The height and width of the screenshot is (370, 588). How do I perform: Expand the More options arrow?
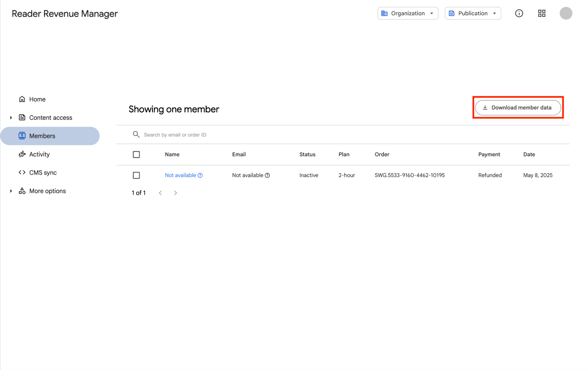tap(11, 191)
